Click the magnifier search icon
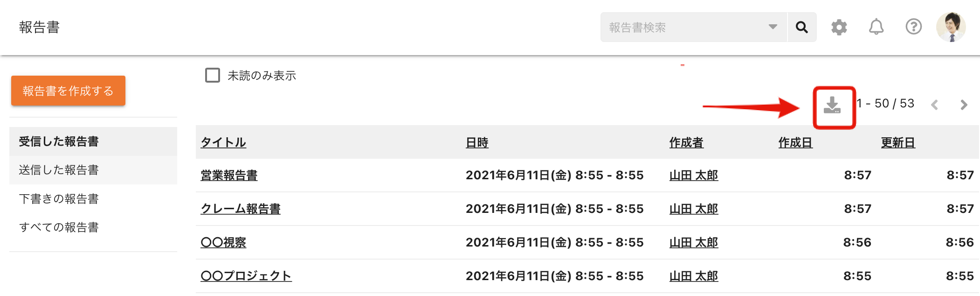This screenshot has height=296, width=980. coord(802,27)
